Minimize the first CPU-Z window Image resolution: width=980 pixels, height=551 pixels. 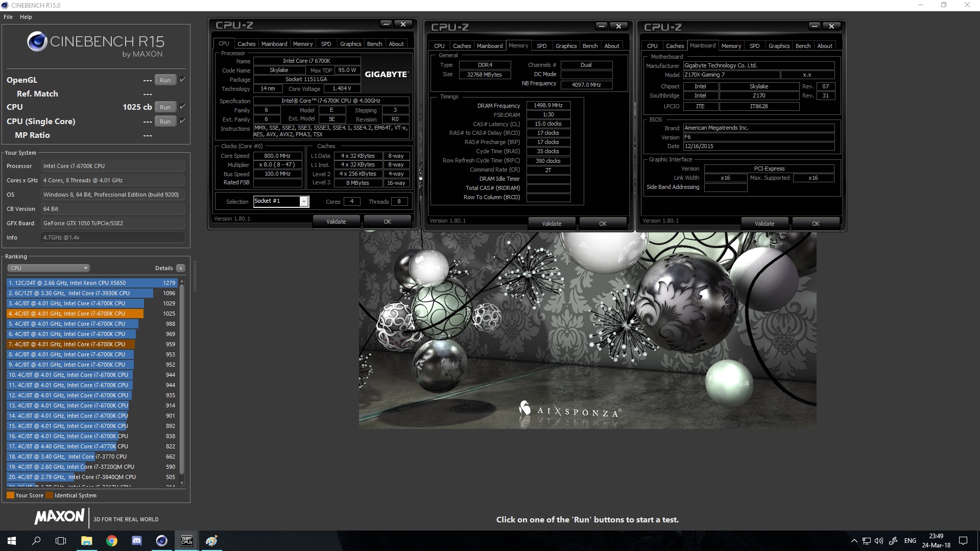[x=386, y=25]
